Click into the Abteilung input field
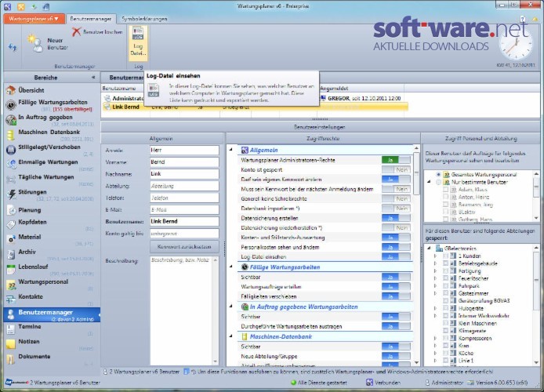This screenshot has height=392, width=544. click(x=184, y=186)
